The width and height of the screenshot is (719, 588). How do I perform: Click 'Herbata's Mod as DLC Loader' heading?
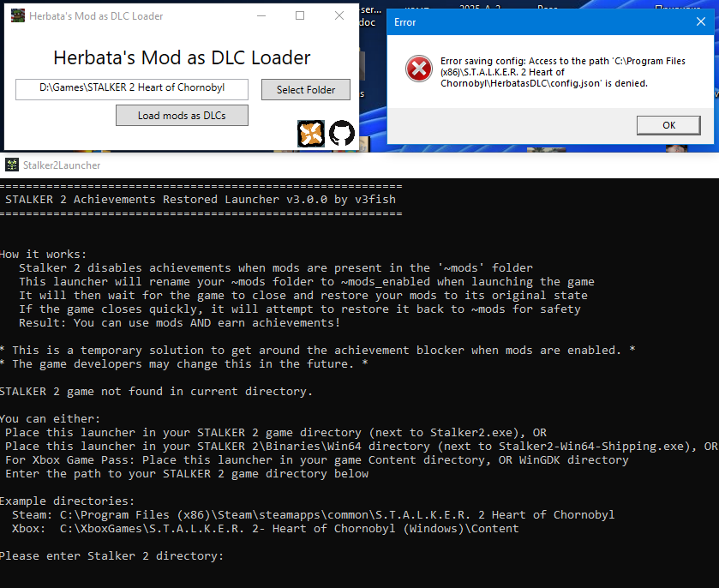(182, 57)
